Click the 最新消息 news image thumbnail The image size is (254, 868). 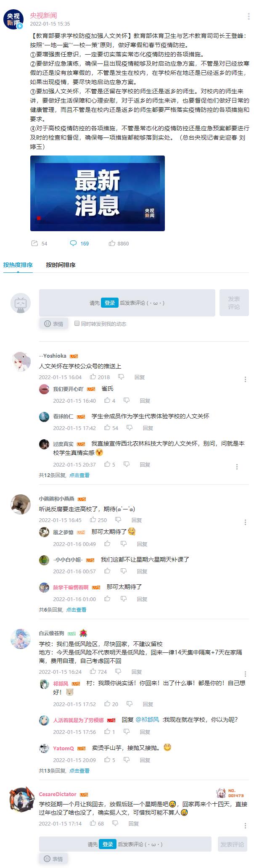pyautogui.click(x=98, y=193)
